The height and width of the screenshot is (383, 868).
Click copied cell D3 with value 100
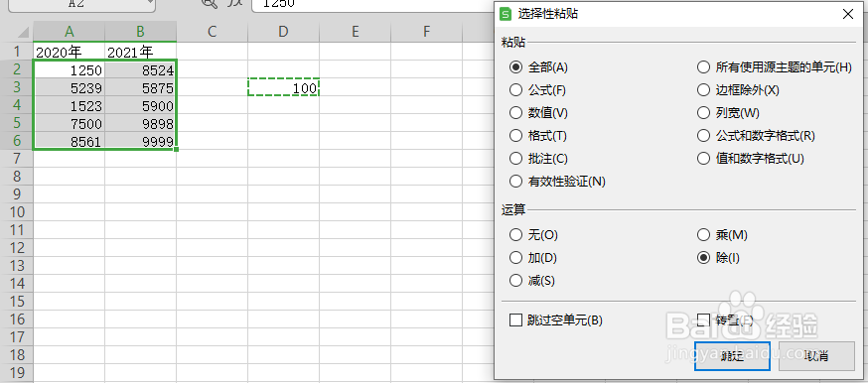click(x=283, y=88)
